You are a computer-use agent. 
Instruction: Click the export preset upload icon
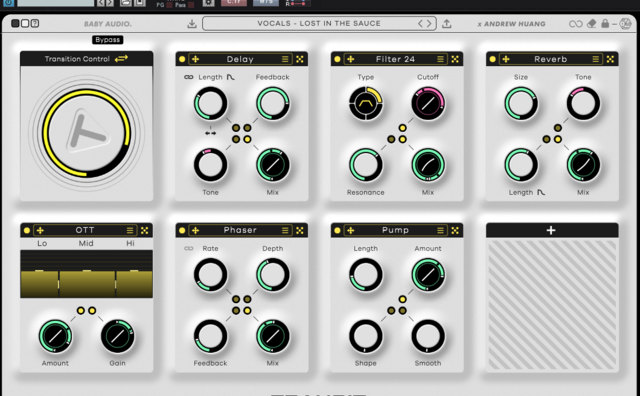447,24
